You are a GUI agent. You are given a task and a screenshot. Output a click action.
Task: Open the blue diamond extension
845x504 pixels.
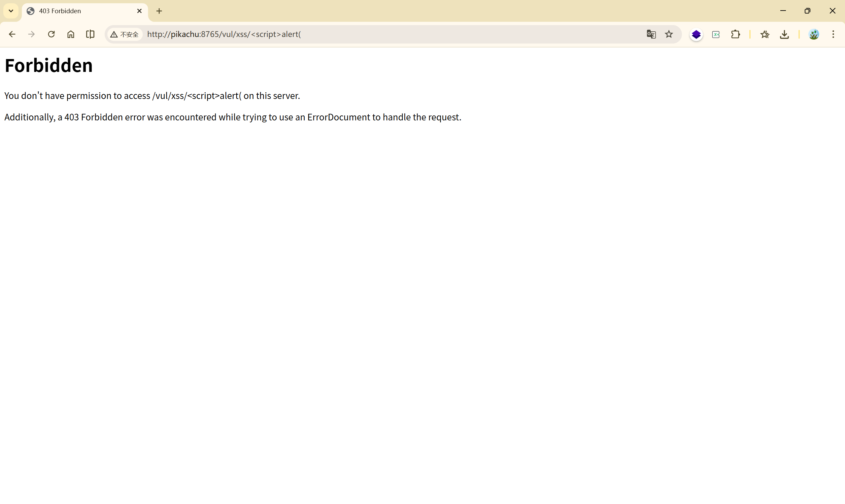click(x=696, y=34)
